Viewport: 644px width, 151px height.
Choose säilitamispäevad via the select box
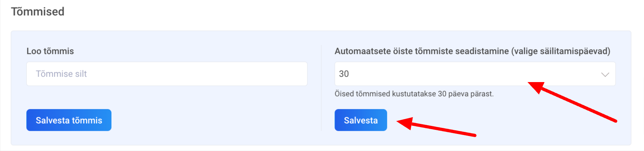pos(475,74)
